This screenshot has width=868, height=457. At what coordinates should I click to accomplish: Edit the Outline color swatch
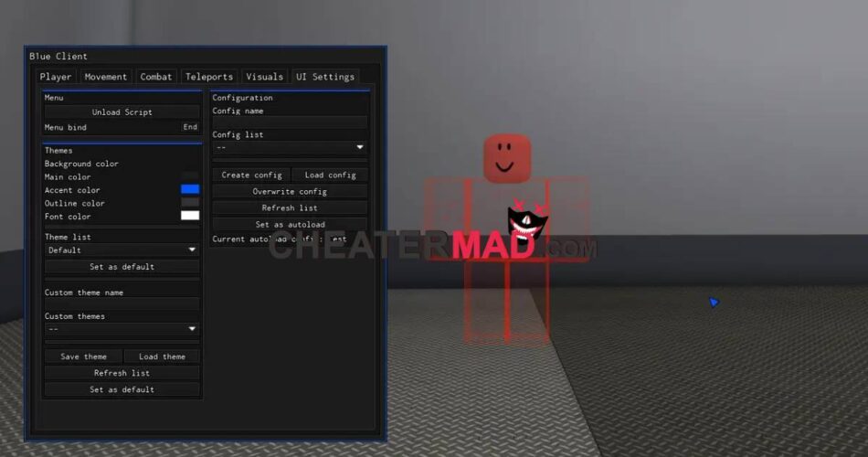point(190,203)
